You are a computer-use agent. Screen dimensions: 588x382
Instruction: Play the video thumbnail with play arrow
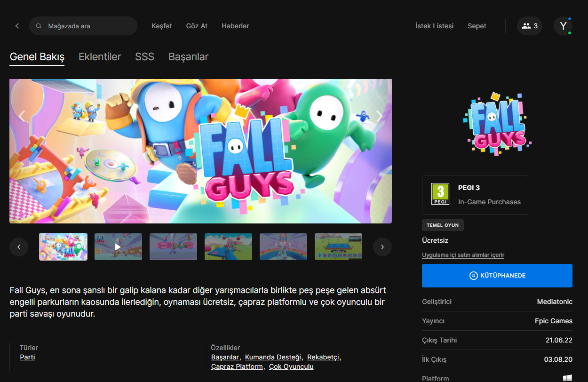(x=118, y=247)
